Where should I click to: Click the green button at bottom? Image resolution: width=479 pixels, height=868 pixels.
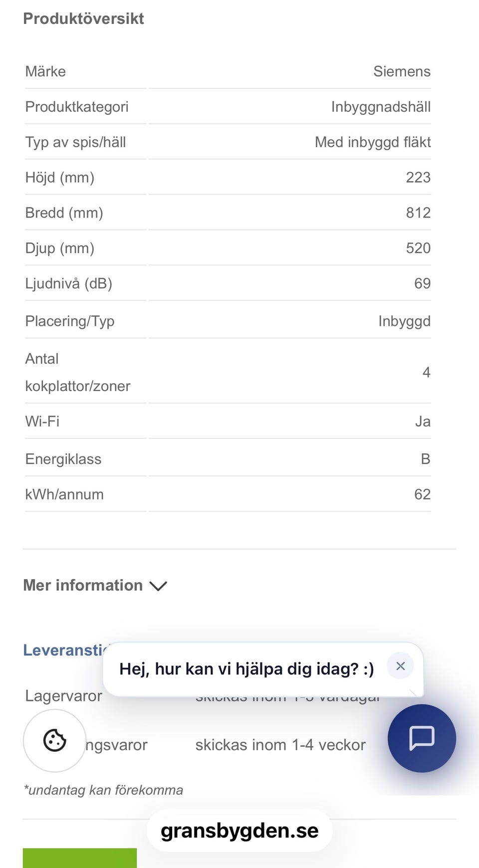tap(80, 858)
